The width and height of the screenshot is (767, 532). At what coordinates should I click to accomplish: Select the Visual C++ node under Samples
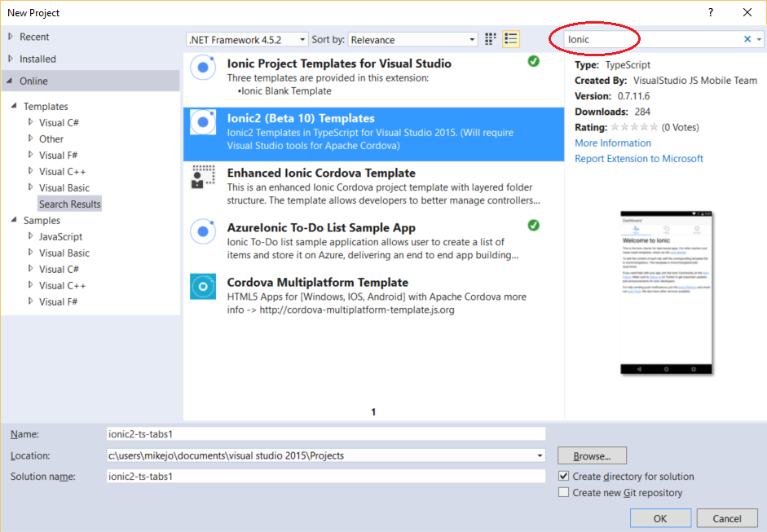tap(62, 286)
